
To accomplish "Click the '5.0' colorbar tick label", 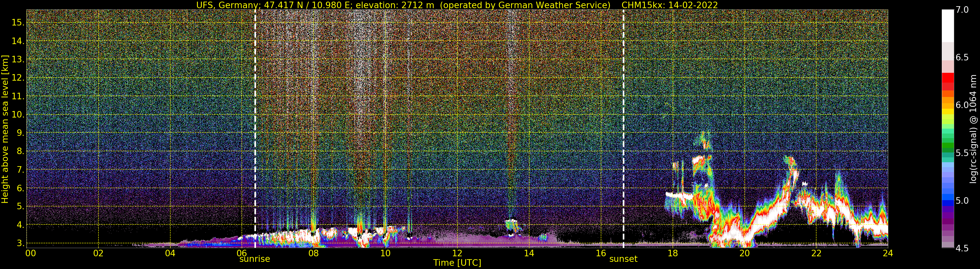I will [x=962, y=200].
